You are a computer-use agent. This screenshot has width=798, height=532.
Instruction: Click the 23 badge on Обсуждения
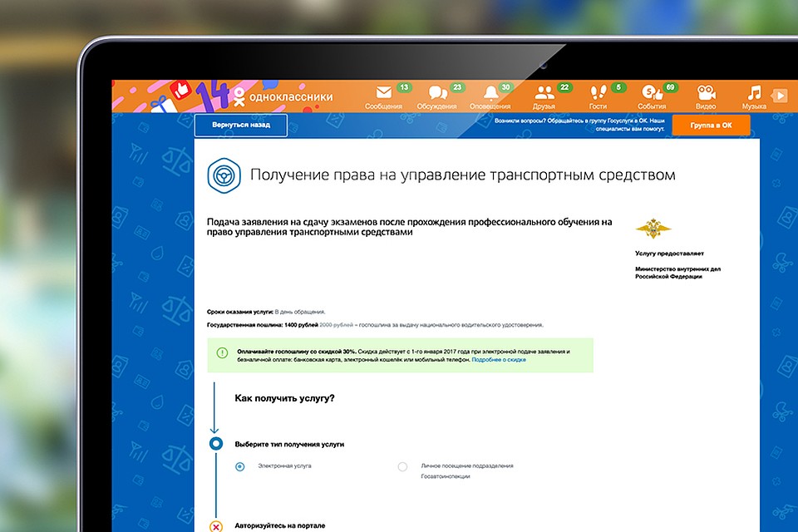[x=457, y=87]
